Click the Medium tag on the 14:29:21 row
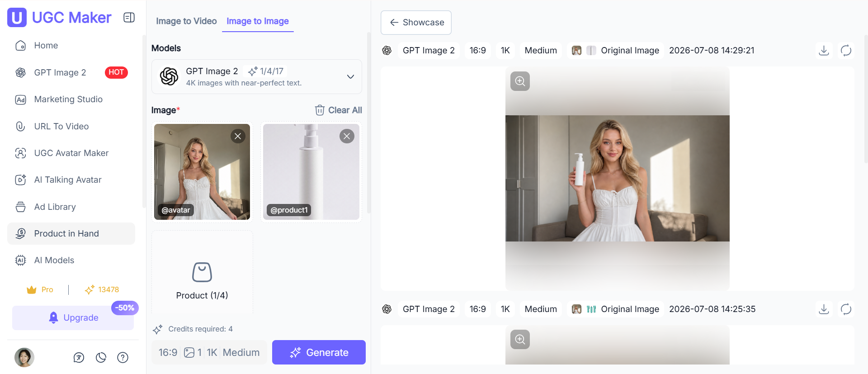The width and height of the screenshot is (868, 374). pos(541,50)
